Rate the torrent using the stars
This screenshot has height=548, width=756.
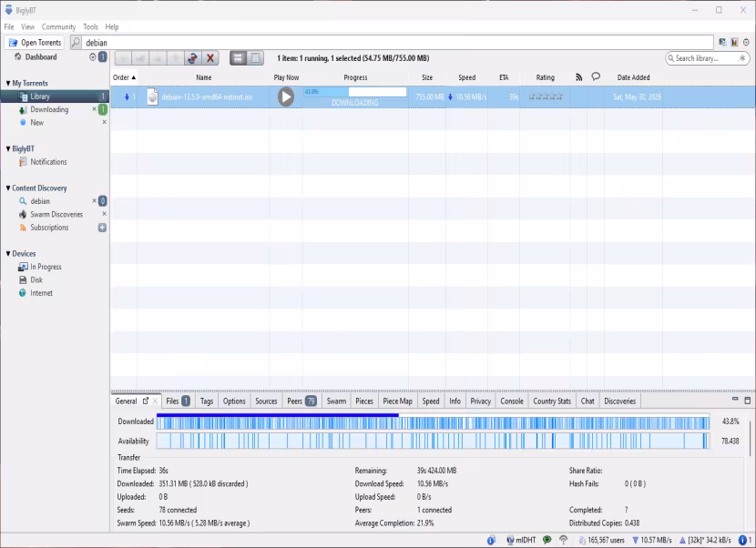[x=546, y=96]
